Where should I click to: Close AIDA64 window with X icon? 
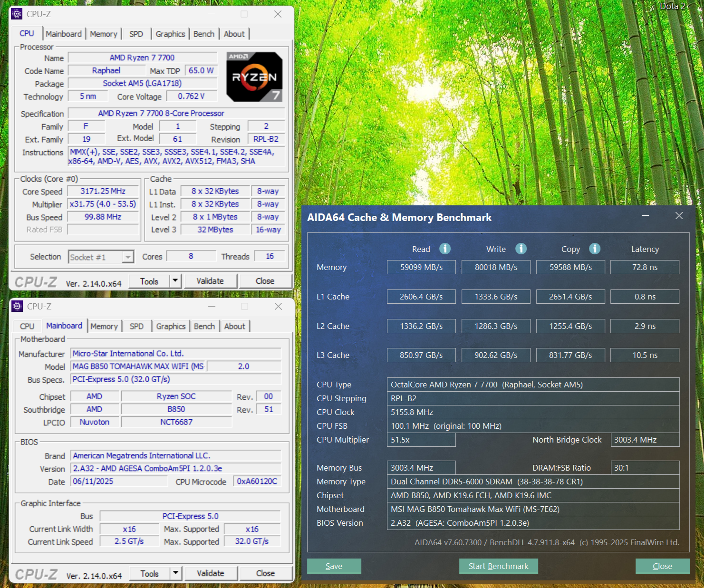tap(679, 216)
